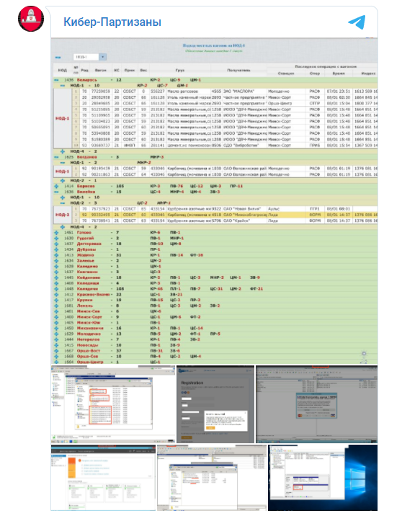420x511 pixels.
Task: Click plus icon beside 1668 Орша-Сев
Action: pyautogui.click(x=56, y=356)
